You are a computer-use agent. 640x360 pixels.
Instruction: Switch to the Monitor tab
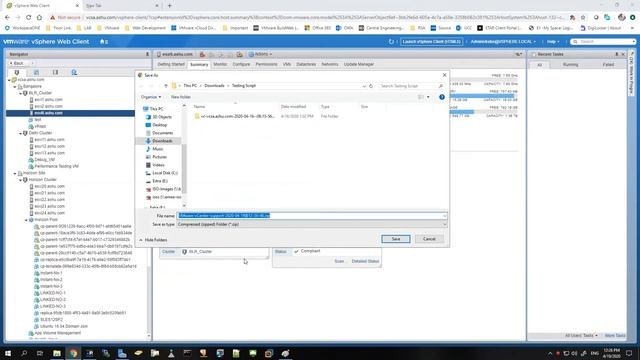click(220, 64)
